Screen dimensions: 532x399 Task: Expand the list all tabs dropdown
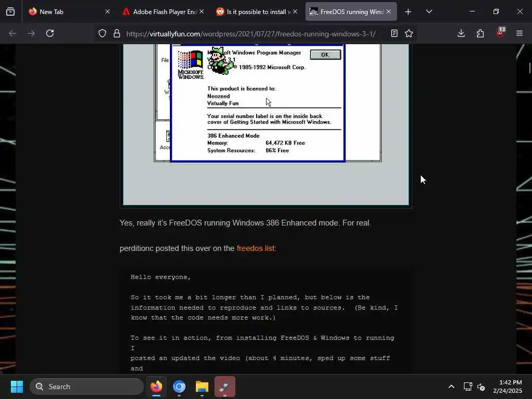point(429,12)
